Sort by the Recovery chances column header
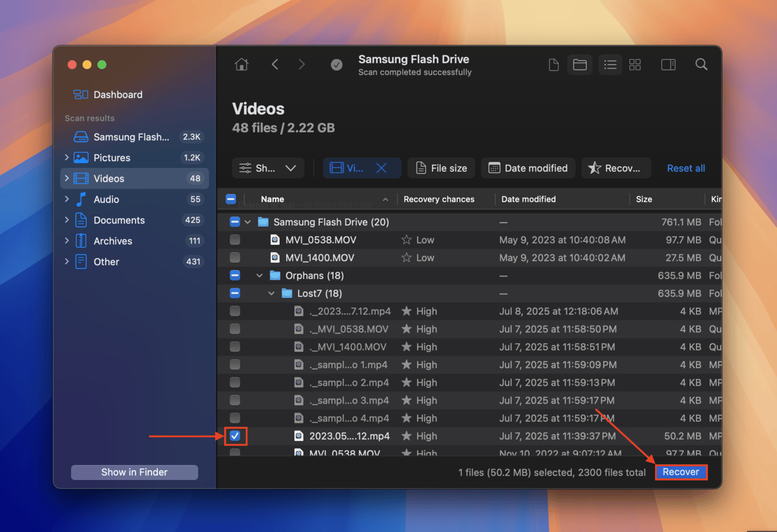Screen dimensions: 777x532 pos(439,199)
